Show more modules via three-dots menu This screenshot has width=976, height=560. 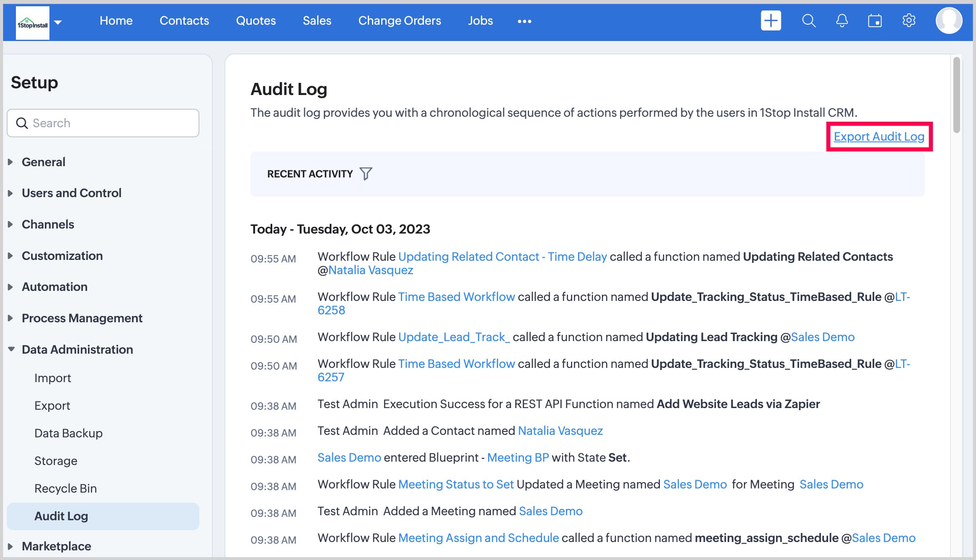(x=524, y=21)
